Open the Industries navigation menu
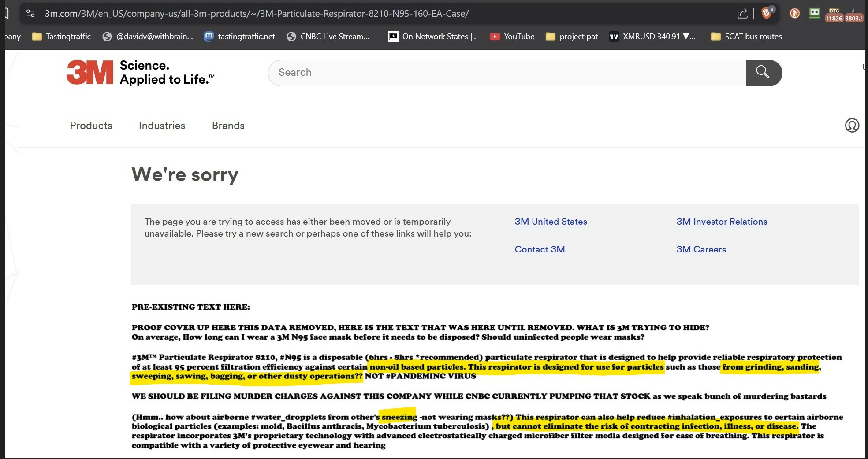The image size is (868, 459). pos(162,126)
